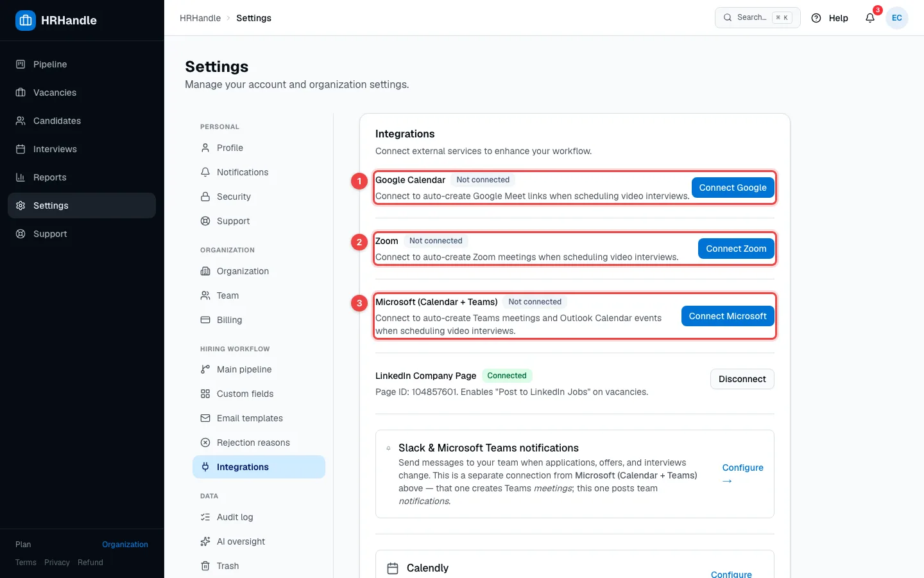Open the Notifications settings section
Image resolution: width=924 pixels, height=578 pixels.
pos(259,172)
